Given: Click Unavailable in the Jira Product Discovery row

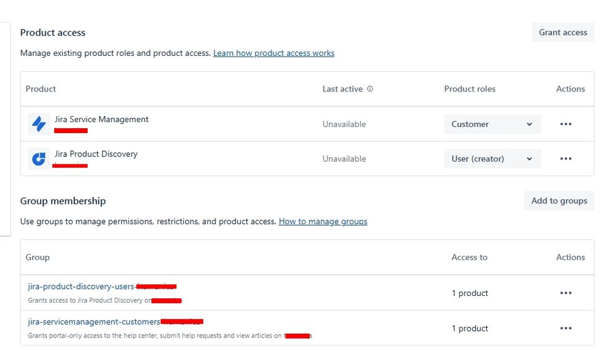Looking at the screenshot, I should [344, 159].
